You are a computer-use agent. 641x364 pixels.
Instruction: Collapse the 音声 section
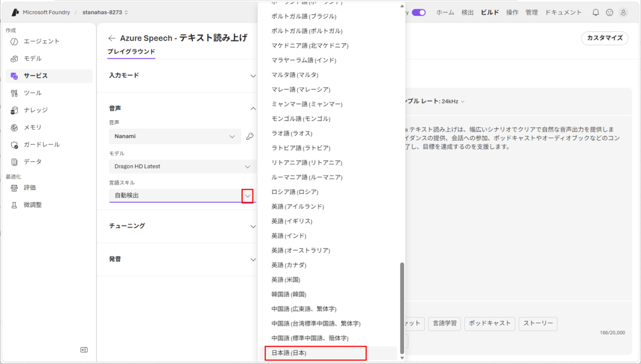(x=182, y=108)
